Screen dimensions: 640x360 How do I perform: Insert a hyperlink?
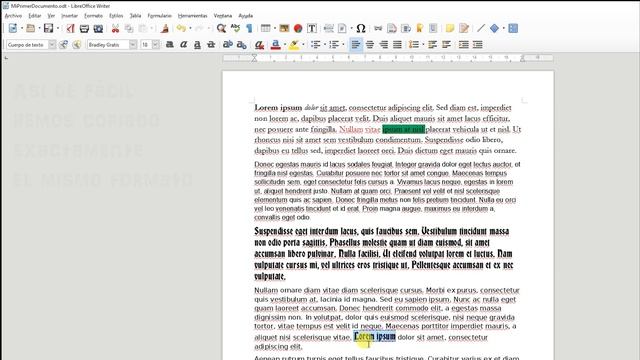click(378, 28)
